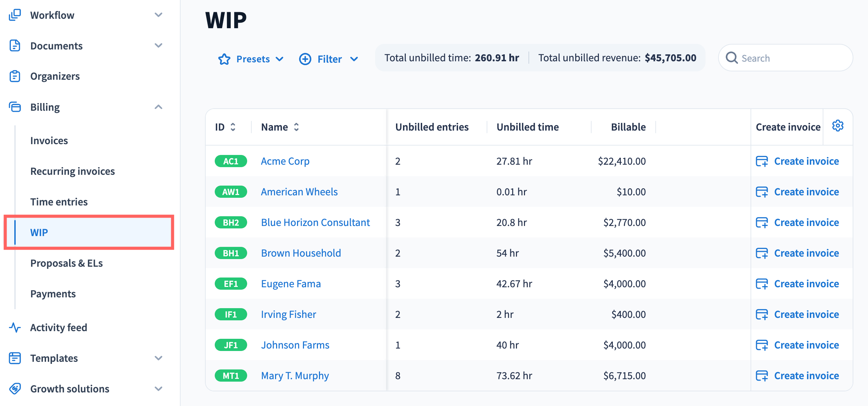This screenshot has width=868, height=406.
Task: Sort table by Name column arrows
Action: coord(296,127)
